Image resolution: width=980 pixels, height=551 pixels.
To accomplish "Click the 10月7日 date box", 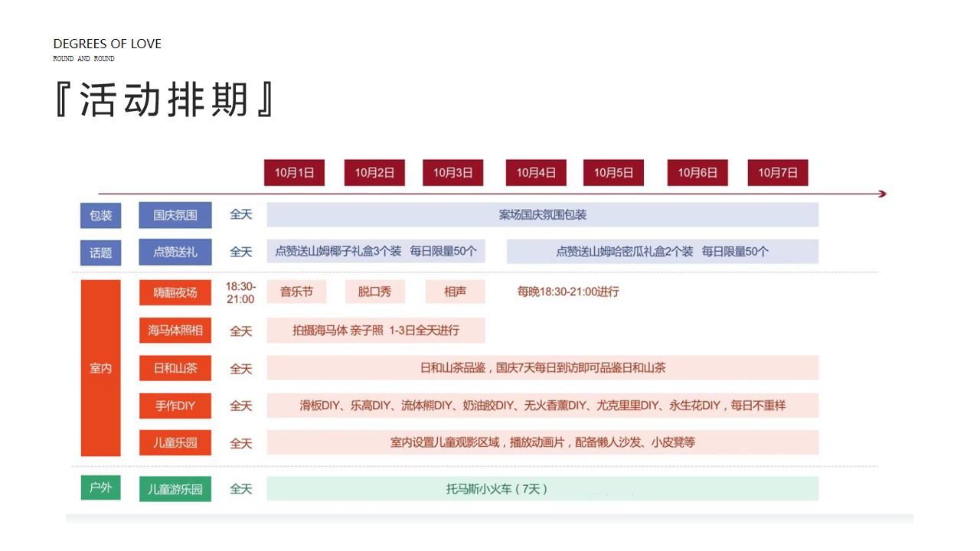I will 778,173.
